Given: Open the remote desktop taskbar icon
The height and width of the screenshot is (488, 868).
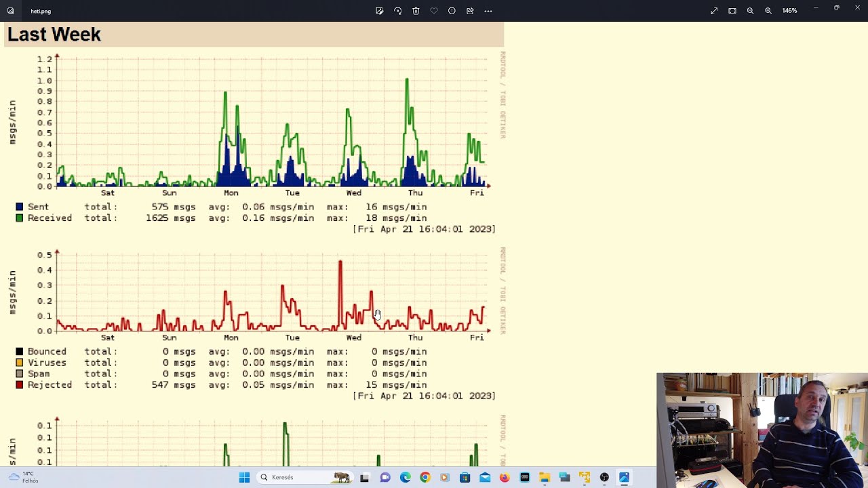Looking at the screenshot, I should coord(564,477).
